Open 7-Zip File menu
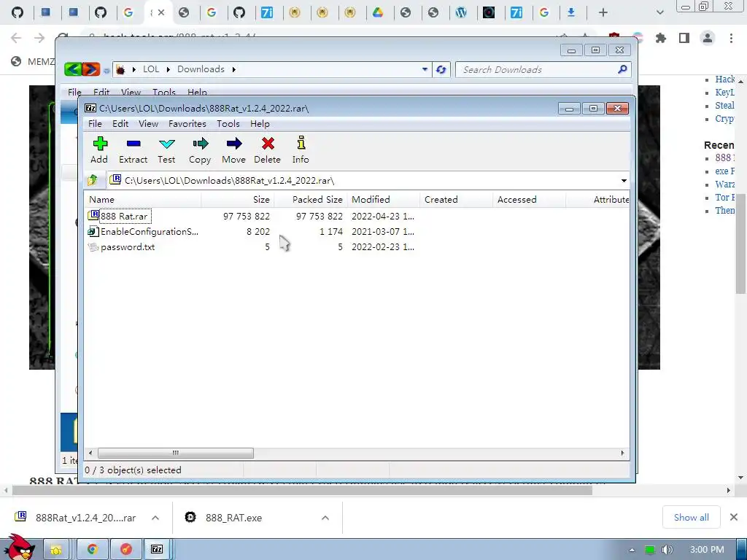This screenshot has height=560, width=747. point(95,124)
